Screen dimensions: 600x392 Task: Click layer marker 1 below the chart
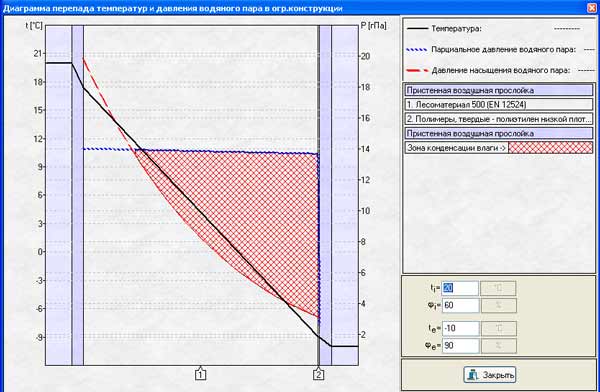tap(201, 374)
